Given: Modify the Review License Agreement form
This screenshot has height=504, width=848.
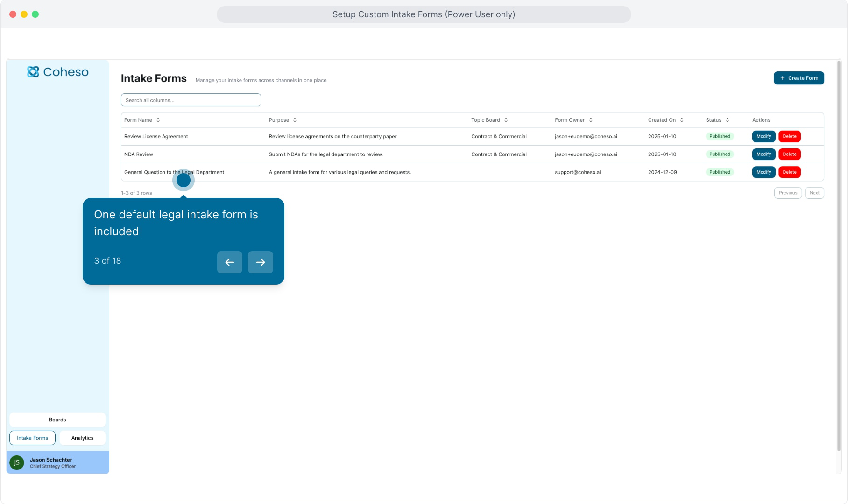Looking at the screenshot, I should (x=763, y=136).
